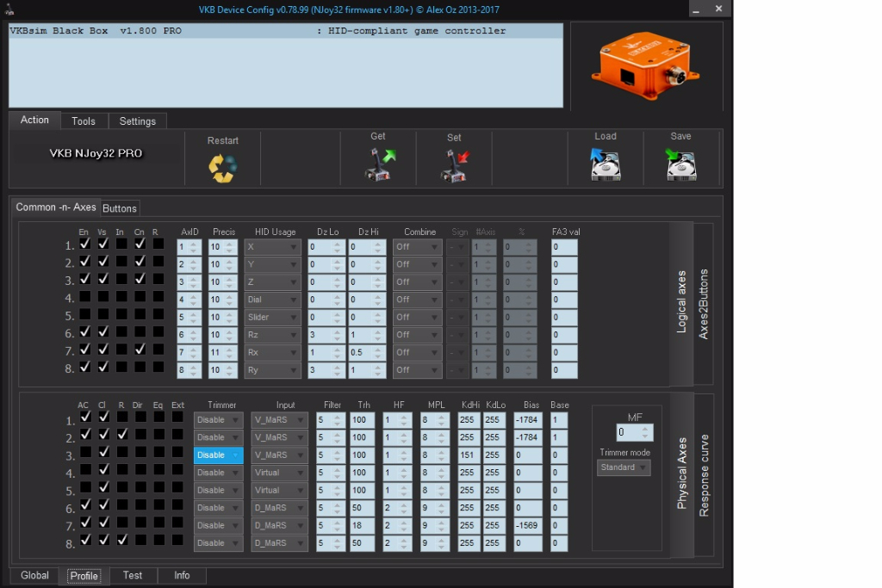Image resolution: width=882 pixels, height=588 pixels.
Task: Click Precis stepper for logical axis 7
Action: coord(223,352)
